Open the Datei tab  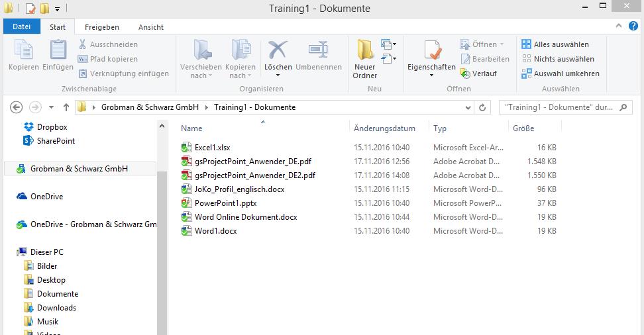[x=22, y=26]
